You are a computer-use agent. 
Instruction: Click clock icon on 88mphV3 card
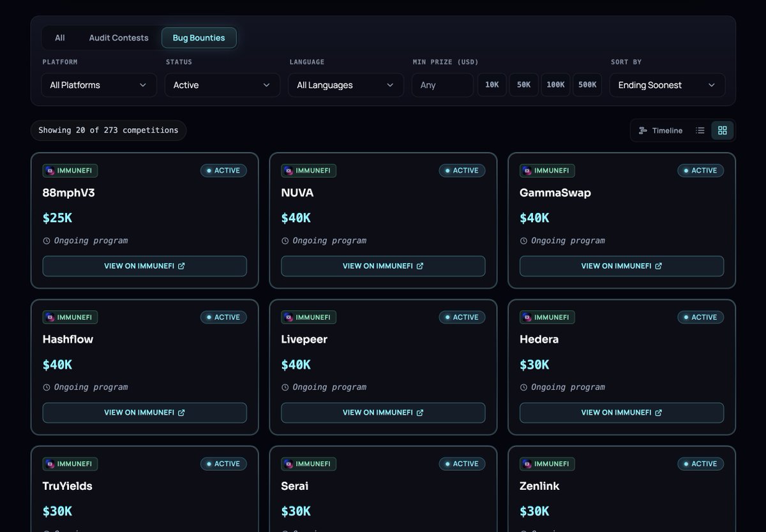coord(47,241)
